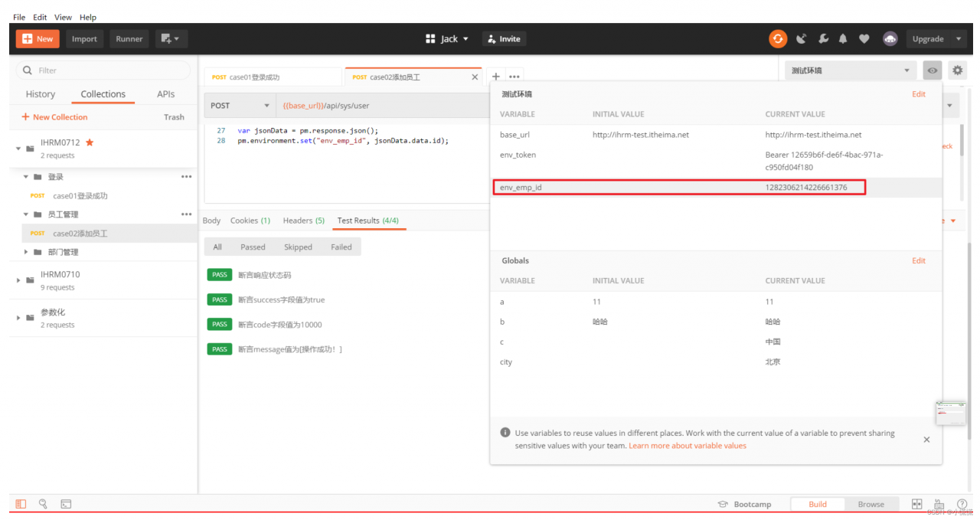980x520 pixels.
Task: Click the satellite capture requests icon
Action: [802, 39]
